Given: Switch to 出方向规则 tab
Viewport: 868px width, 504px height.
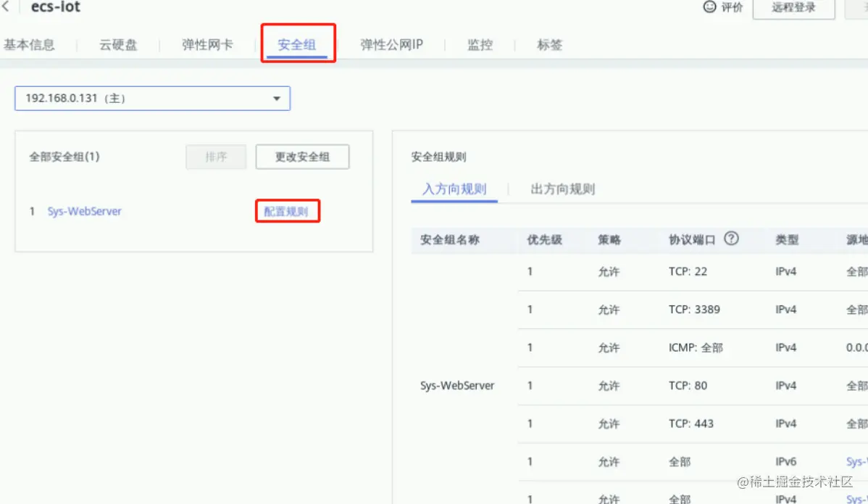Looking at the screenshot, I should 562,189.
